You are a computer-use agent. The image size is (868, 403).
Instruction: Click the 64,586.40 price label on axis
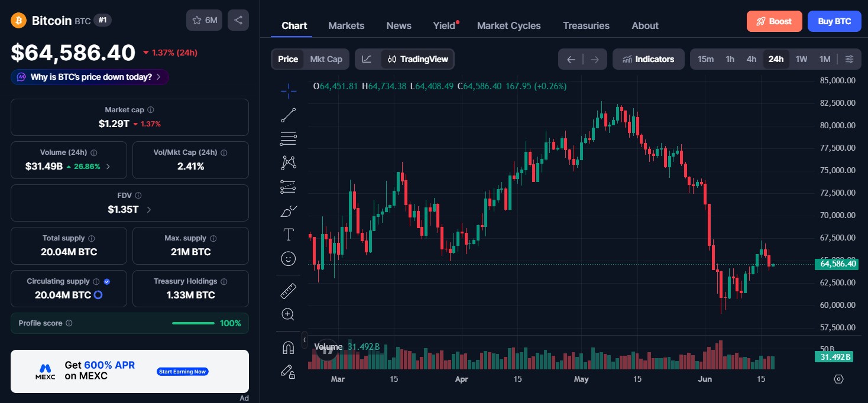[x=838, y=264]
